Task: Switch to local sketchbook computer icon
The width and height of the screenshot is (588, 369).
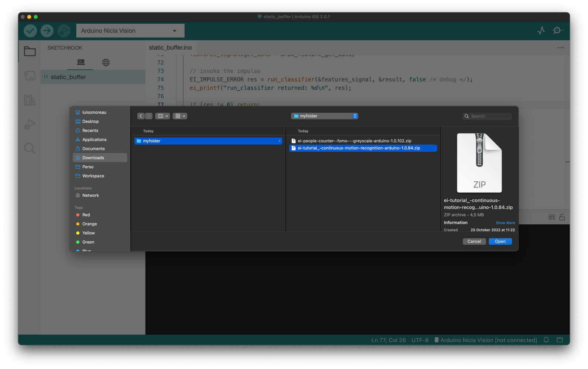Action: point(81,62)
